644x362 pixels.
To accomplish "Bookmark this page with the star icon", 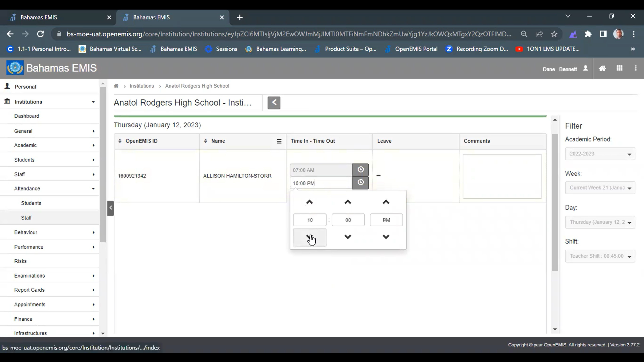I will pyautogui.click(x=554, y=34).
